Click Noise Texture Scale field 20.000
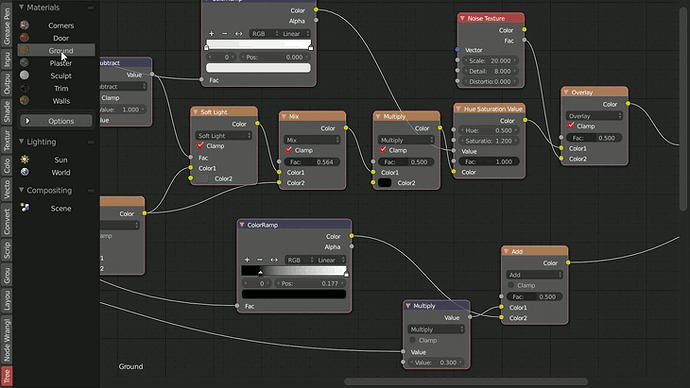The image size is (690, 388). coord(490,60)
